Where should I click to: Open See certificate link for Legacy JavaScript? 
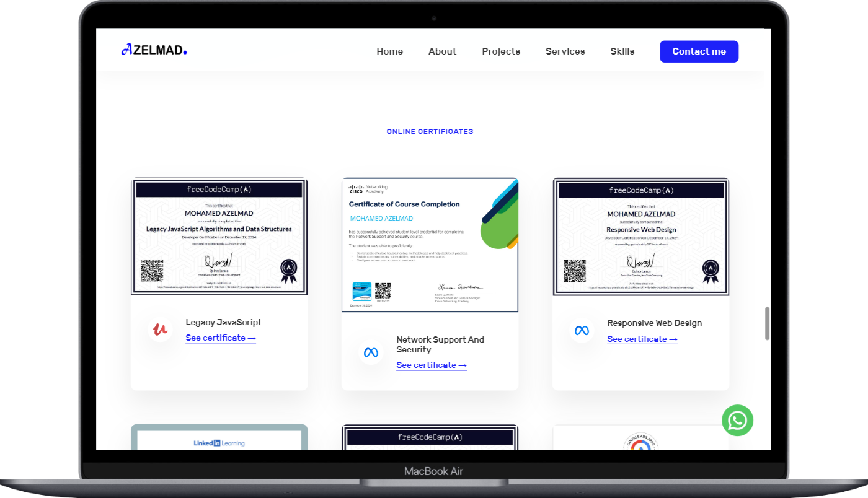pyautogui.click(x=220, y=338)
